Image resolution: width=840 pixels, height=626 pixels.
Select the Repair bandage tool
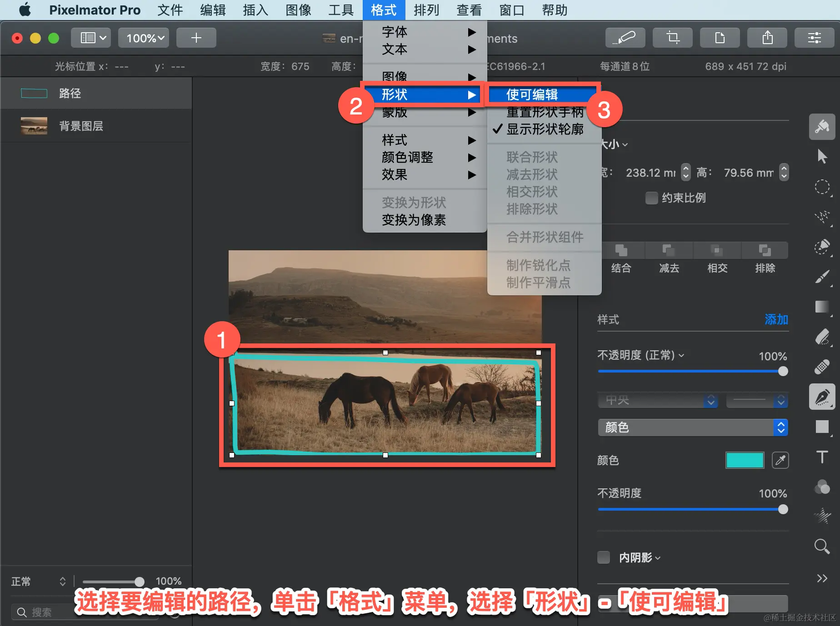click(x=822, y=367)
